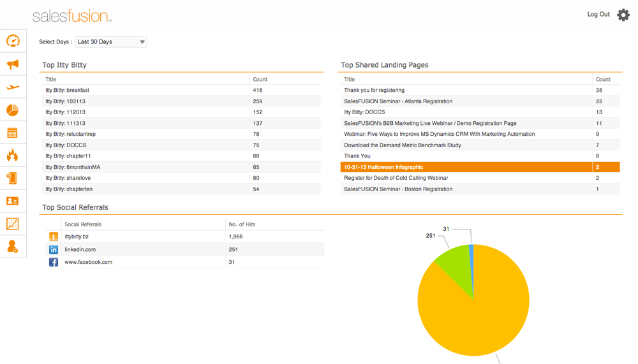Select 'Itty Bitty: DOCCS' in Shared Landing Pages
The height and width of the screenshot is (364, 638).
[480, 112]
